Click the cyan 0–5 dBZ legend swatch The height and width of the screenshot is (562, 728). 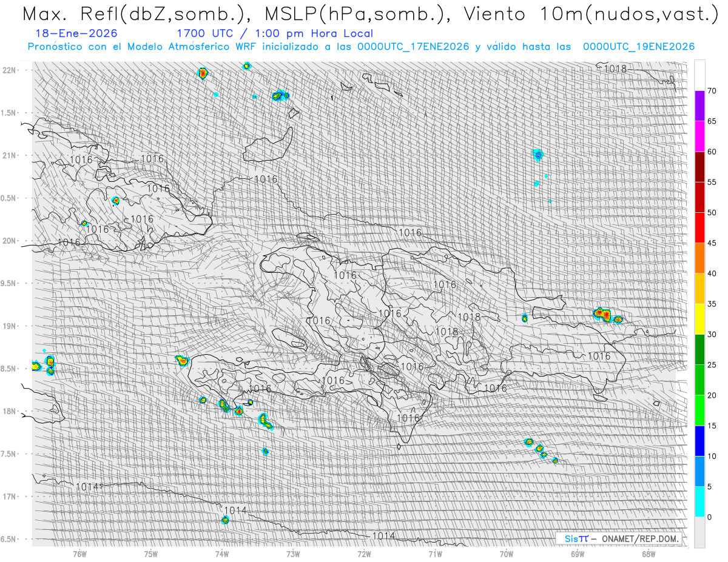click(x=699, y=501)
